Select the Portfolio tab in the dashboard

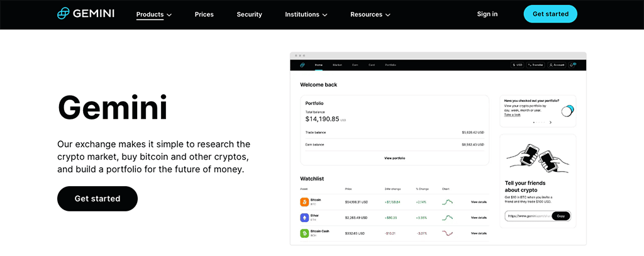coord(391,65)
